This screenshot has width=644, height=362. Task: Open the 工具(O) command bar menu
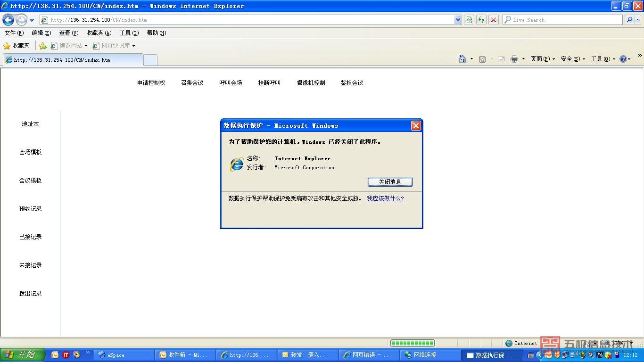pos(603,59)
